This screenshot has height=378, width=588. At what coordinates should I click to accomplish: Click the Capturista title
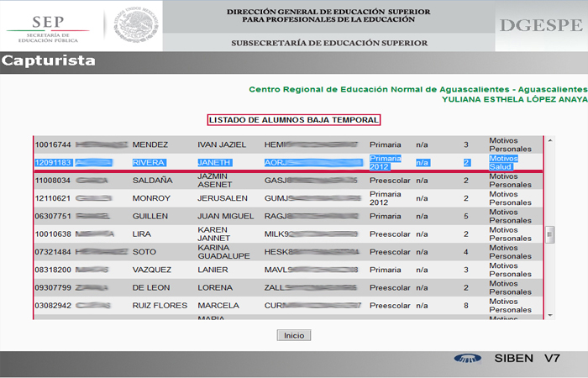tap(48, 60)
